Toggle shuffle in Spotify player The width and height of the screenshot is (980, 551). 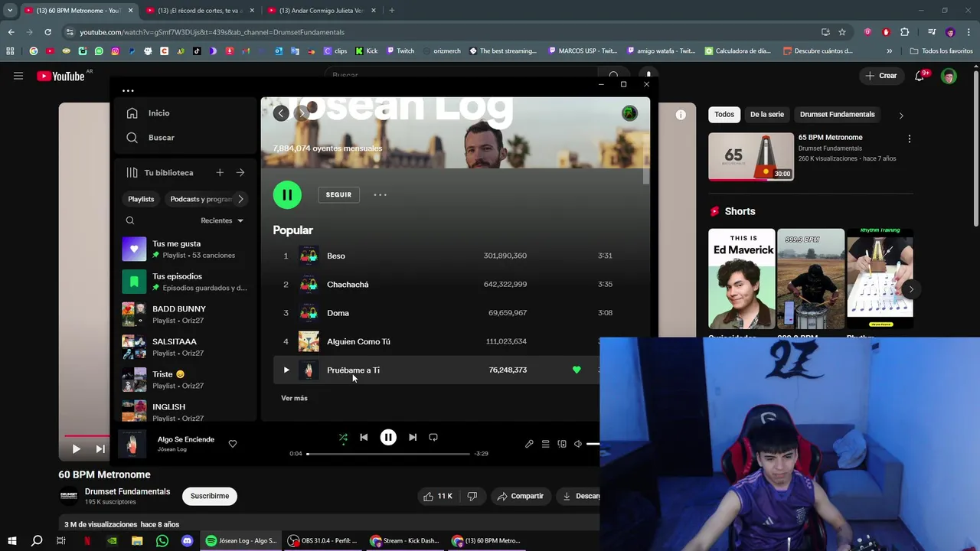coord(343,438)
